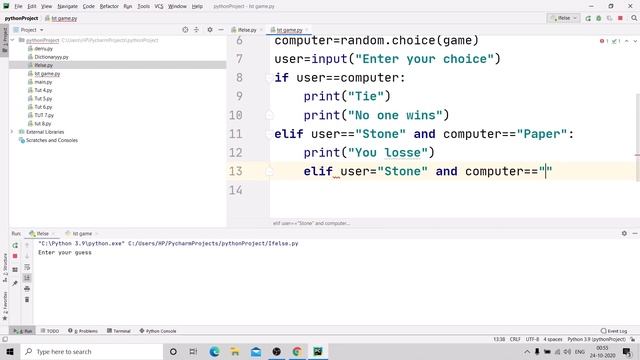Open the Tools menu
The width and height of the screenshot is (640, 360).
143,6
